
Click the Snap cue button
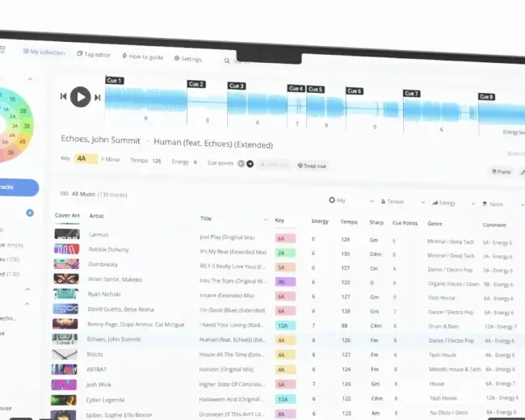click(311, 165)
